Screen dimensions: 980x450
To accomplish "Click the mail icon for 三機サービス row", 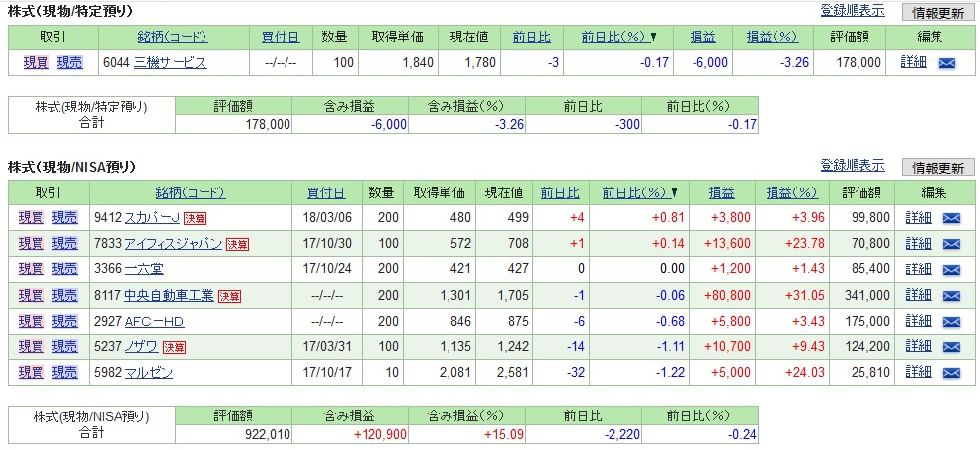I will pos(947,63).
